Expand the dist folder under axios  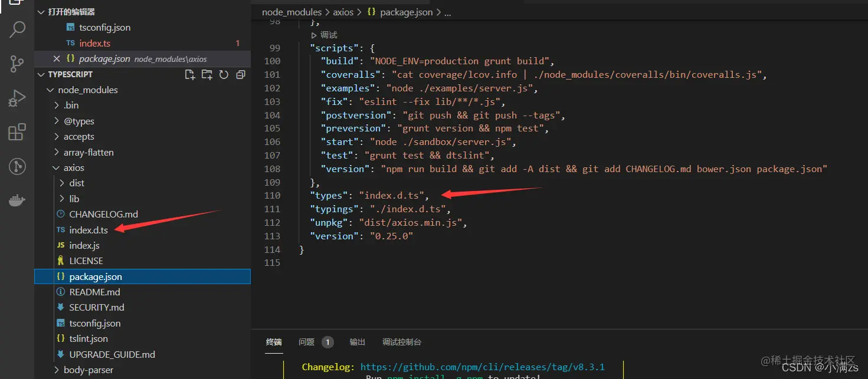click(x=63, y=183)
